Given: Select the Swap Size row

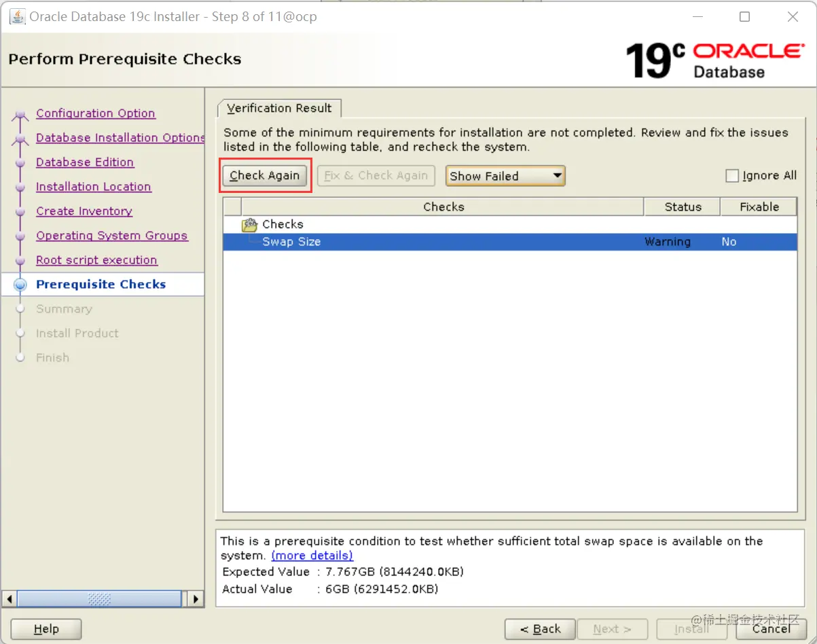Looking at the screenshot, I should (510, 242).
